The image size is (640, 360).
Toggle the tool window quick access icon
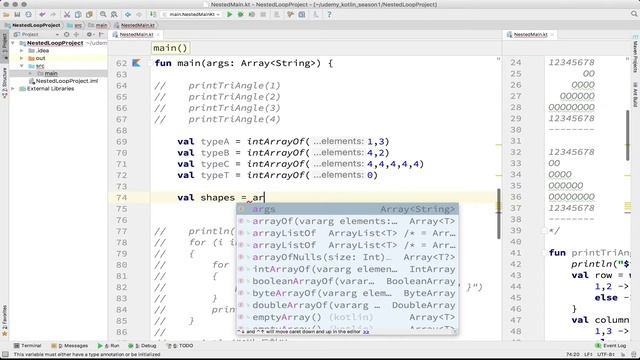click(x=5, y=354)
